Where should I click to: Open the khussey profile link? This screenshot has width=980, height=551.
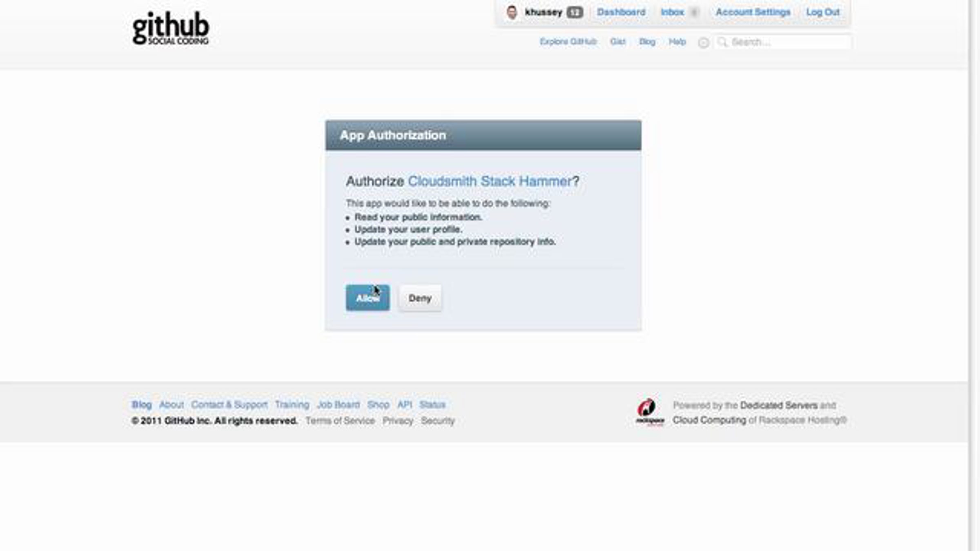[543, 12]
